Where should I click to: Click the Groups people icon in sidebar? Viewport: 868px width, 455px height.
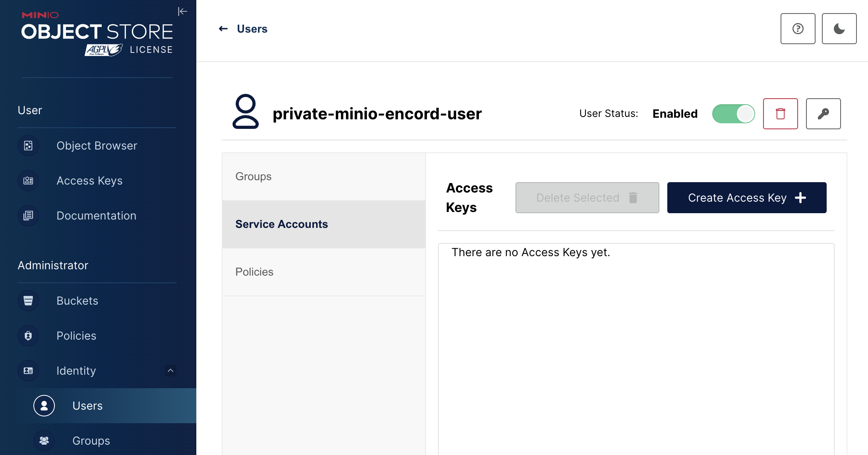[44, 441]
